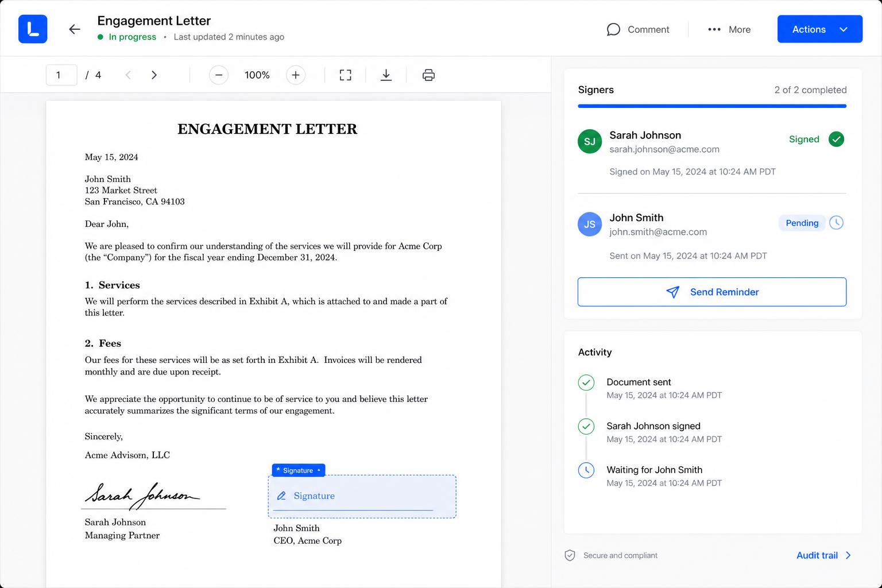
Task: Click the Audit trail chevron arrow
Action: click(848, 555)
